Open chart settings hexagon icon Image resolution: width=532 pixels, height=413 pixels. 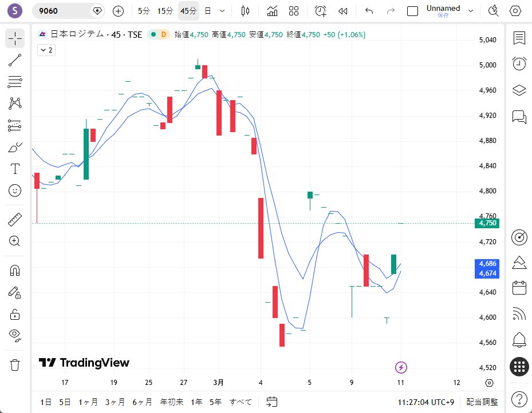click(x=515, y=11)
